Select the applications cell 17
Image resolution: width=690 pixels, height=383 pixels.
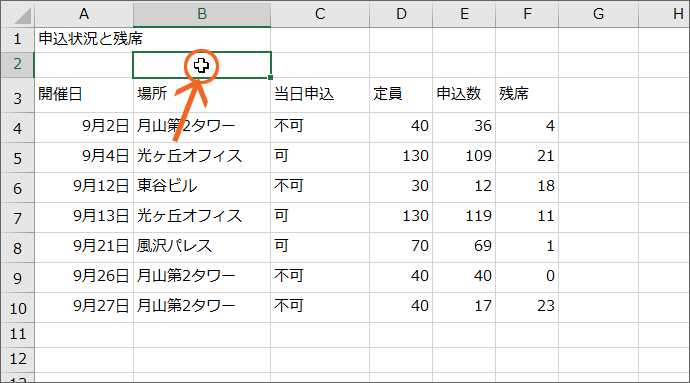click(464, 307)
